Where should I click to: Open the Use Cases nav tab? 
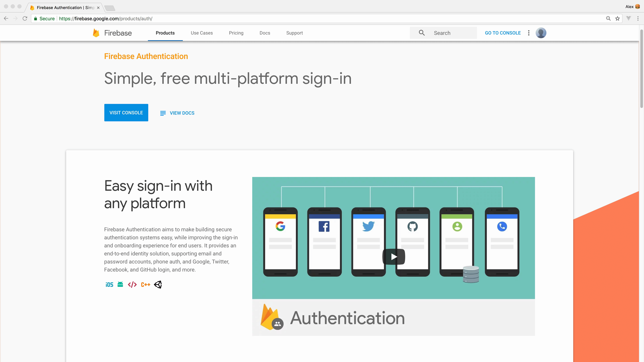pos(202,33)
